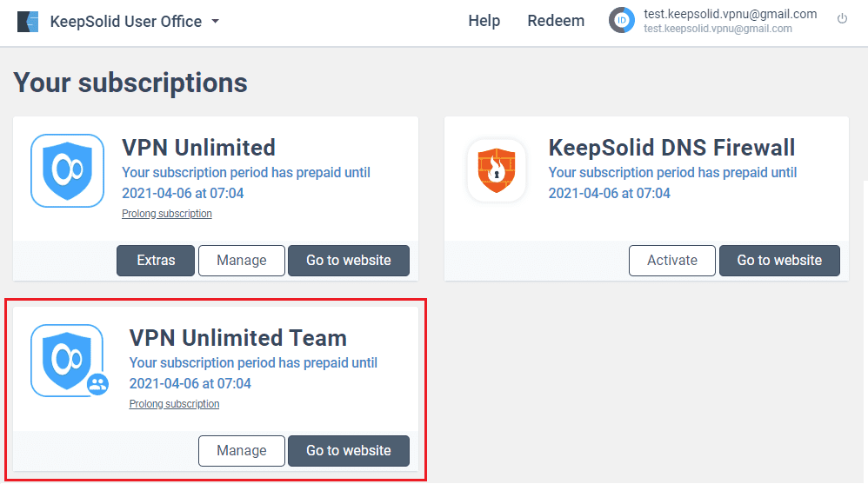This screenshot has width=868, height=484.
Task: Click the KeepSolid logo icon
Action: tap(28, 22)
